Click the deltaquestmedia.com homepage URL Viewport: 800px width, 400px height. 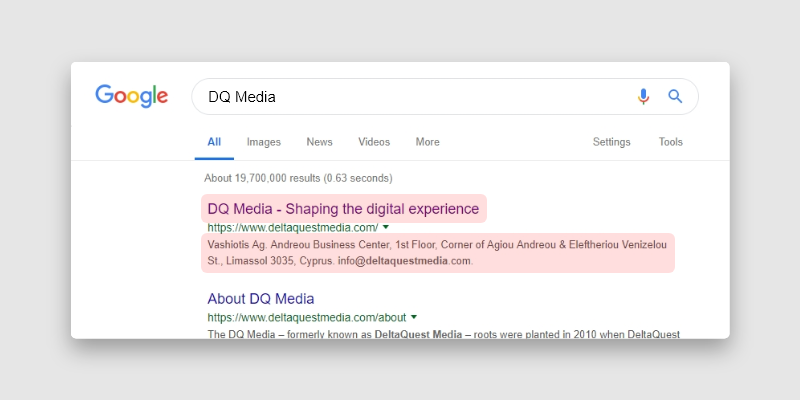pos(293,227)
